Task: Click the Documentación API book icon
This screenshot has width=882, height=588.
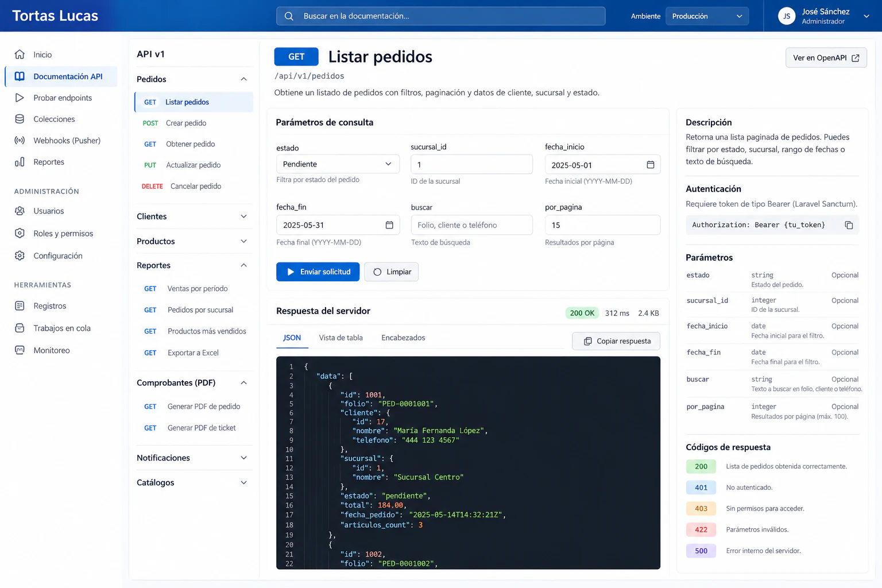Action: click(x=20, y=76)
